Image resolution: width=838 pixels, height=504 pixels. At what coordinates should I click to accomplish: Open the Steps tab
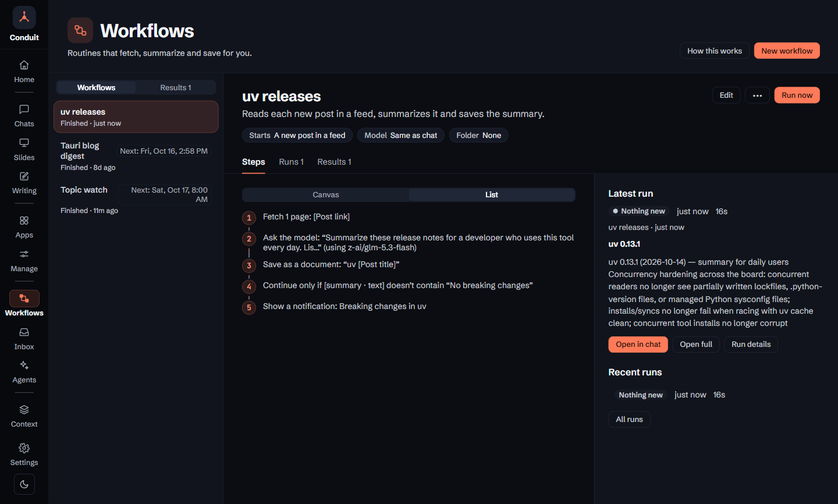coord(254,162)
